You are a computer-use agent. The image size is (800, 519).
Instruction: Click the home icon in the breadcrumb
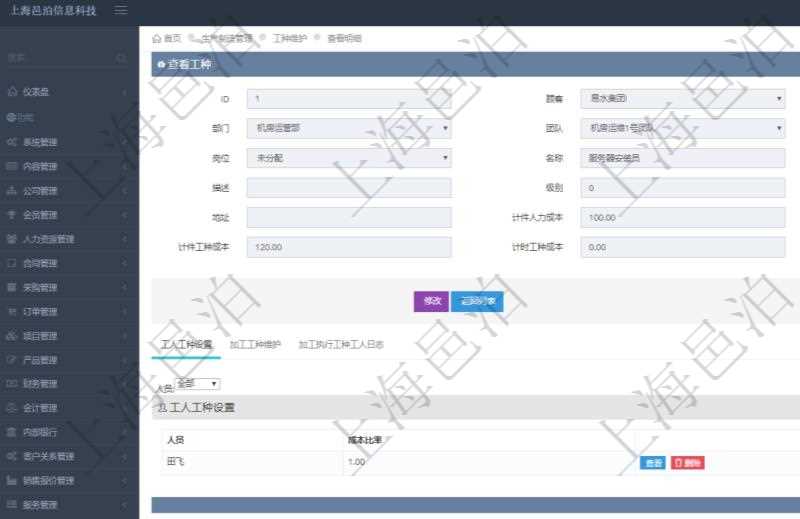(x=157, y=38)
